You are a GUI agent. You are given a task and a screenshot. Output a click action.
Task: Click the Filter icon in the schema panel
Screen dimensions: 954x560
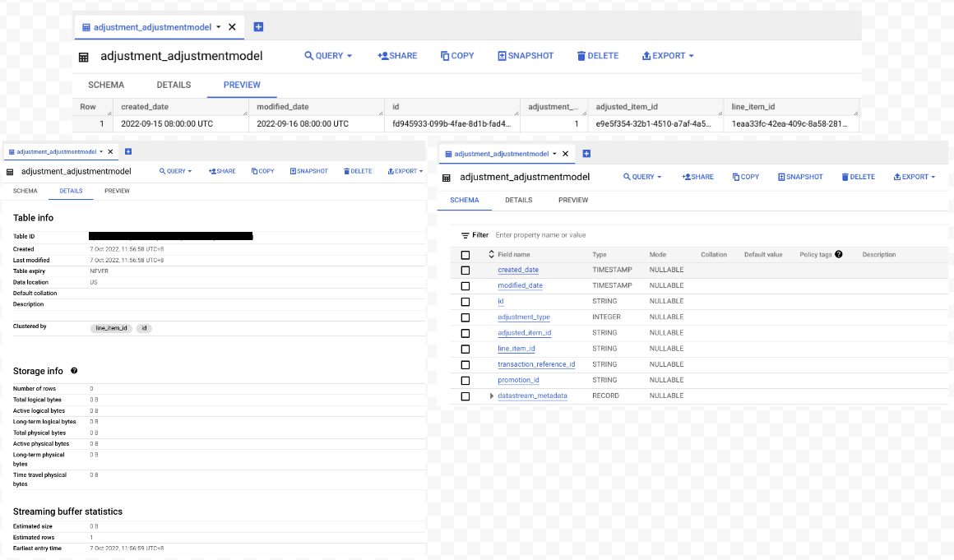pos(465,235)
